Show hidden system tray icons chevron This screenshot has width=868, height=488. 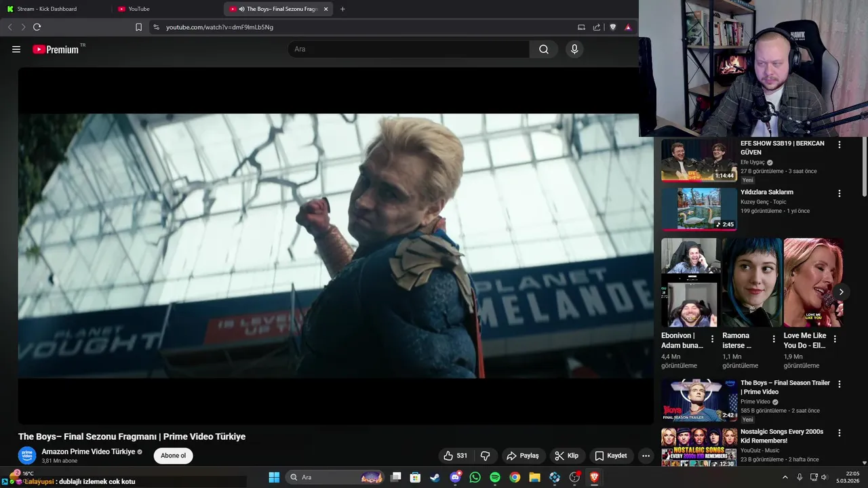785,477
